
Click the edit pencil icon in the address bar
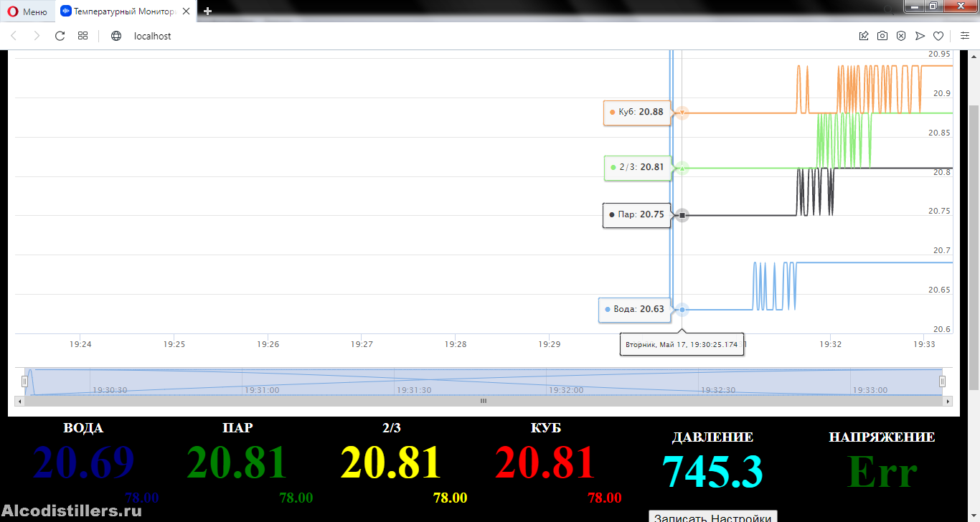(864, 36)
